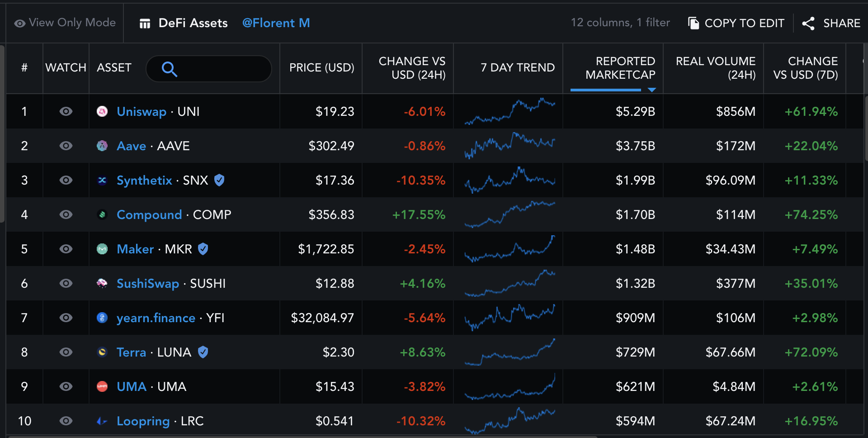Click the +17.55% change value
The image size is (868, 438).
pyautogui.click(x=419, y=215)
